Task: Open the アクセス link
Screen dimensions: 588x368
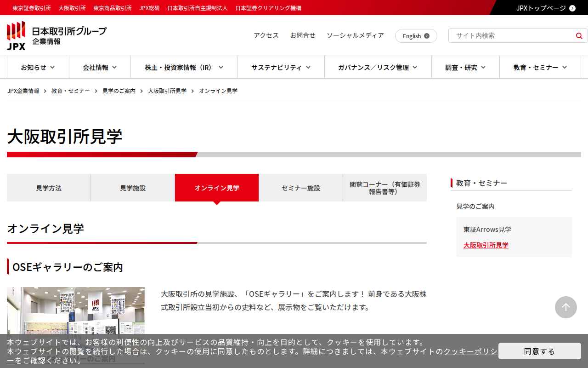Action: 266,35
